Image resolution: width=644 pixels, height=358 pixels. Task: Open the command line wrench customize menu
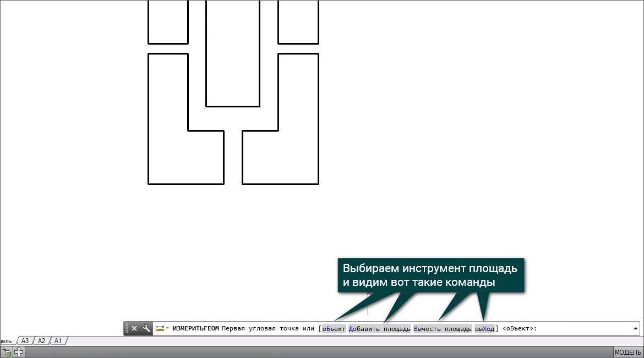146,328
